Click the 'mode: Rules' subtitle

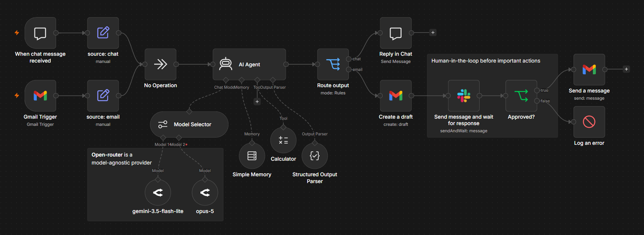pos(333,93)
